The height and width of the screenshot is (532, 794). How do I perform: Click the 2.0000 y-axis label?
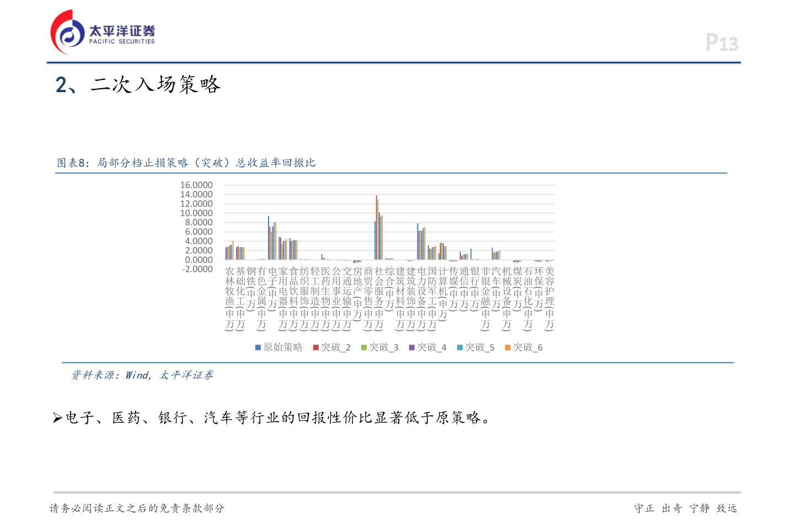[198, 251]
